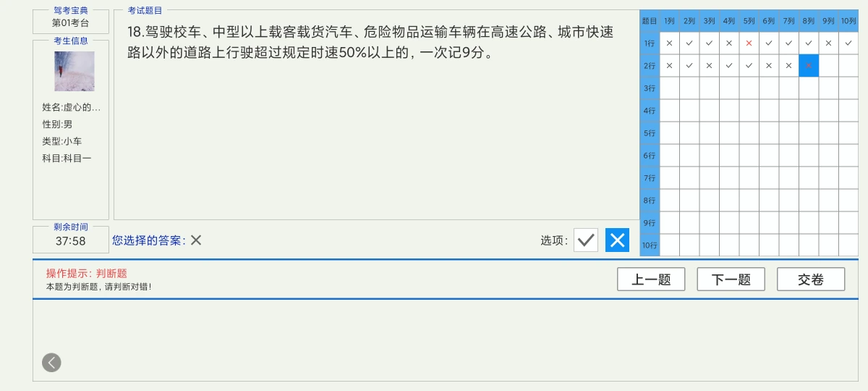Screen dimensions: 868x391
Task: Open question at row 2 column 4
Action: point(729,66)
